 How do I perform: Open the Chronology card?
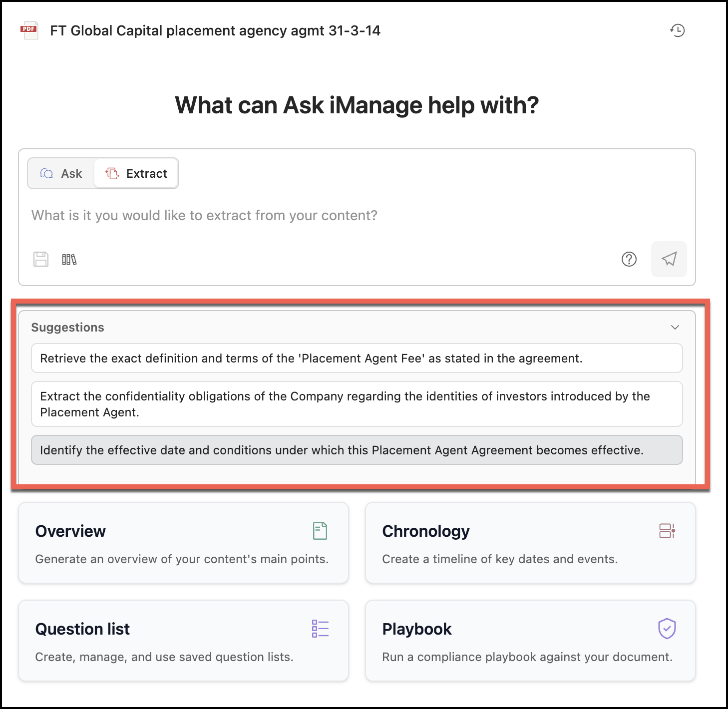click(530, 543)
